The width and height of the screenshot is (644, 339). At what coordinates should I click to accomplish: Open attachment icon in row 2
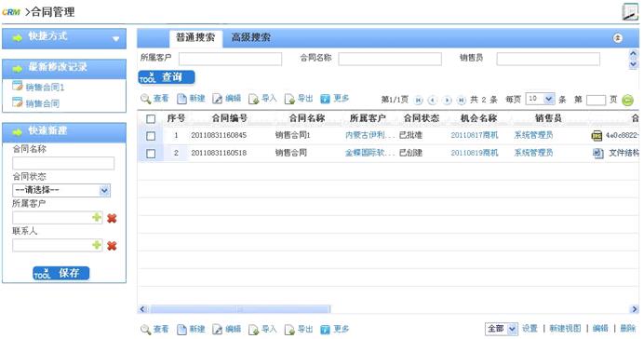click(x=597, y=154)
